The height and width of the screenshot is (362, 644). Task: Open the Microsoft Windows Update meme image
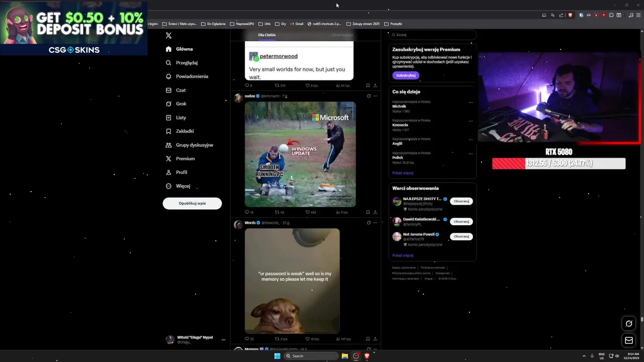(x=300, y=154)
